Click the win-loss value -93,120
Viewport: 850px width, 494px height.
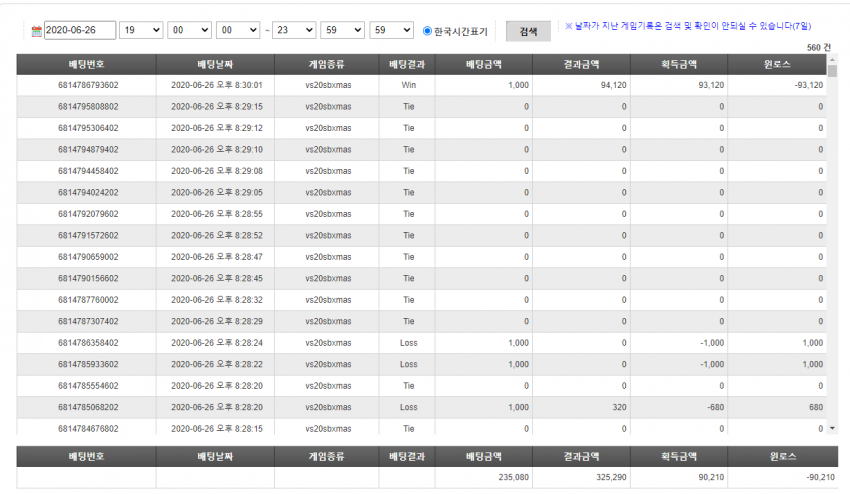point(808,85)
